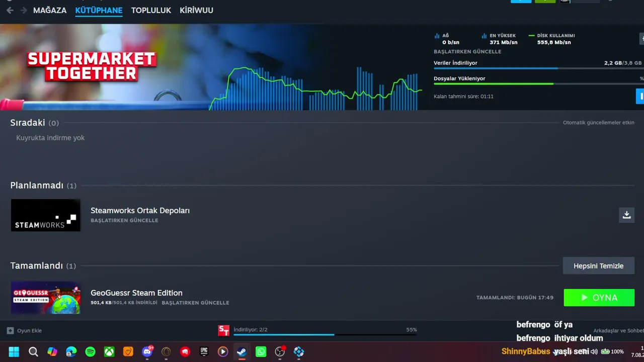This screenshot has width=644, height=362.
Task: Open WhatsApp from the taskbar
Action: pos(261,352)
